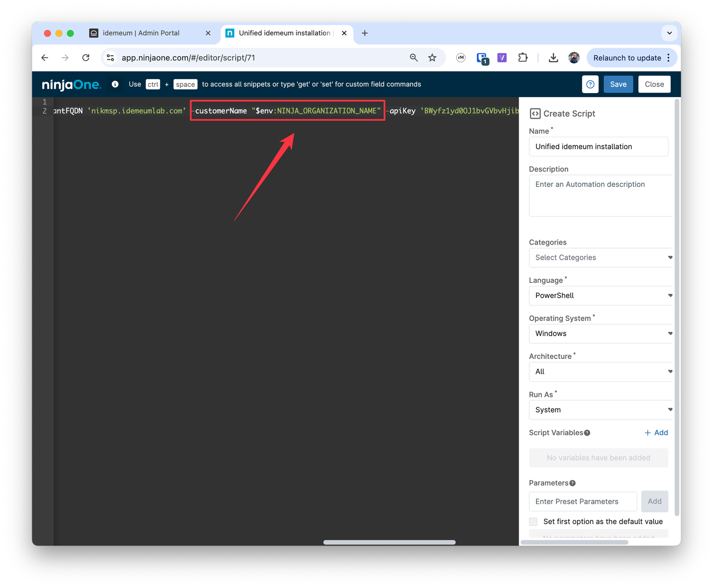The height and width of the screenshot is (588, 713).
Task: Click the script Name input field
Action: pyautogui.click(x=598, y=147)
